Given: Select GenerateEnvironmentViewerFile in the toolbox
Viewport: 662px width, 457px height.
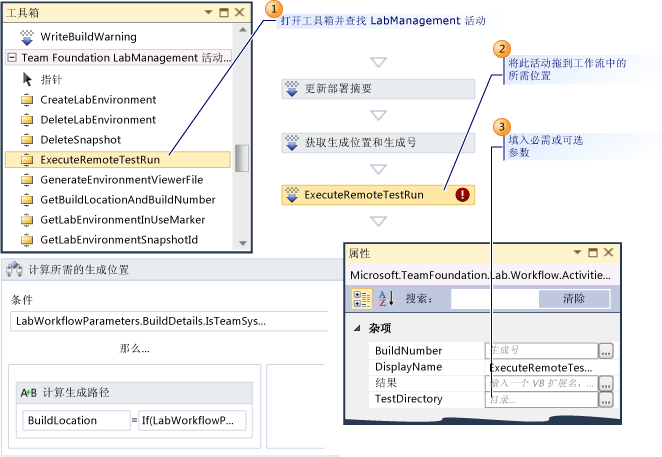Looking at the screenshot, I should (122, 180).
